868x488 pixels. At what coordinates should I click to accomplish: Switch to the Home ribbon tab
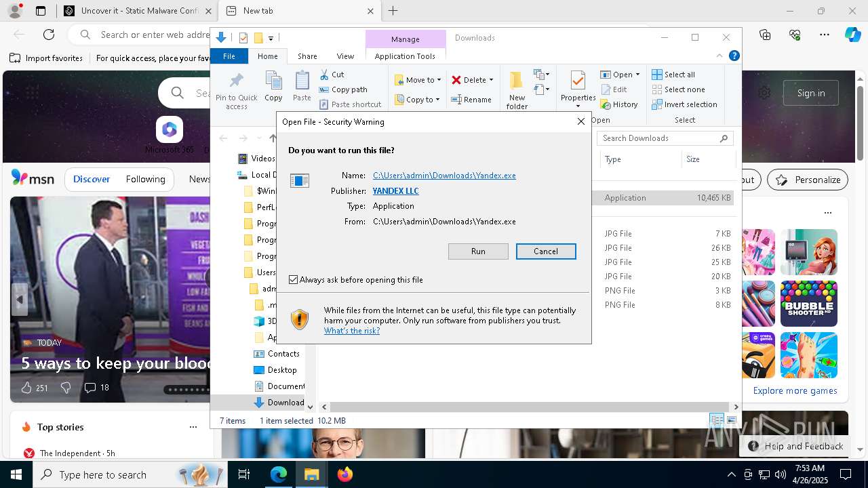[268, 56]
